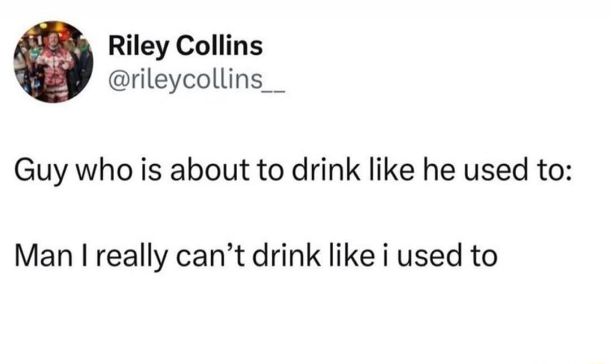
Task: Click the first name "Riley"
Action: pos(140,46)
